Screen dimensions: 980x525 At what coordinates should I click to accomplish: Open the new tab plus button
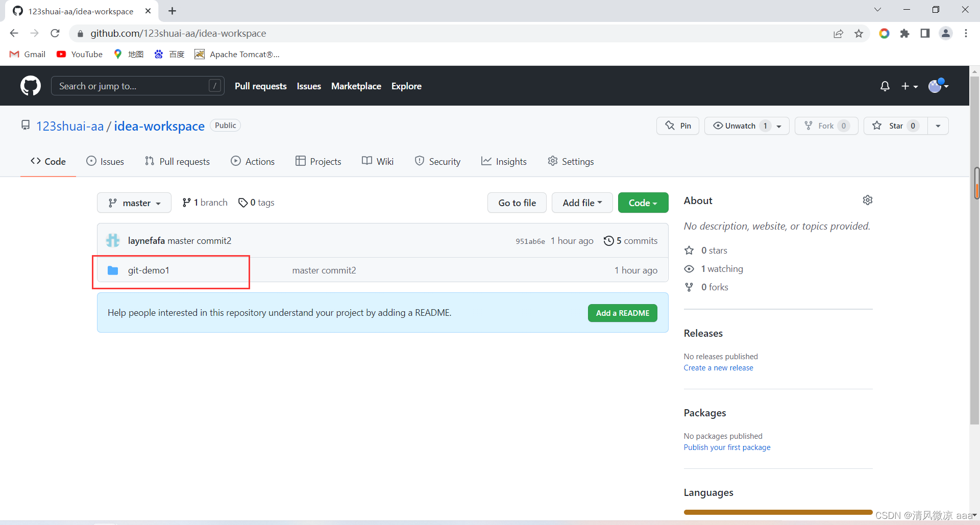172,11
